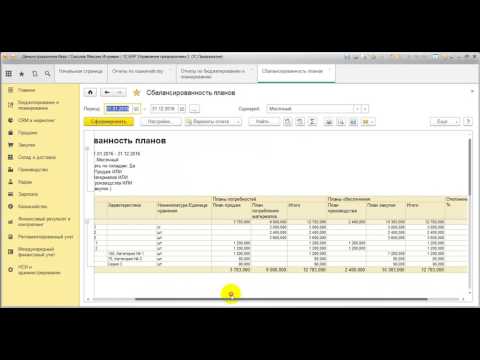Screen dimensions: 480x360
Task: Click the sum (sigma) toolbar icon
Action: [312, 122]
